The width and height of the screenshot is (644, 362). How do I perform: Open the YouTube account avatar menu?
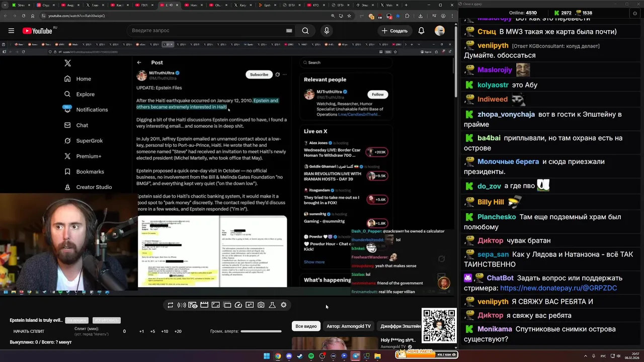(440, 31)
